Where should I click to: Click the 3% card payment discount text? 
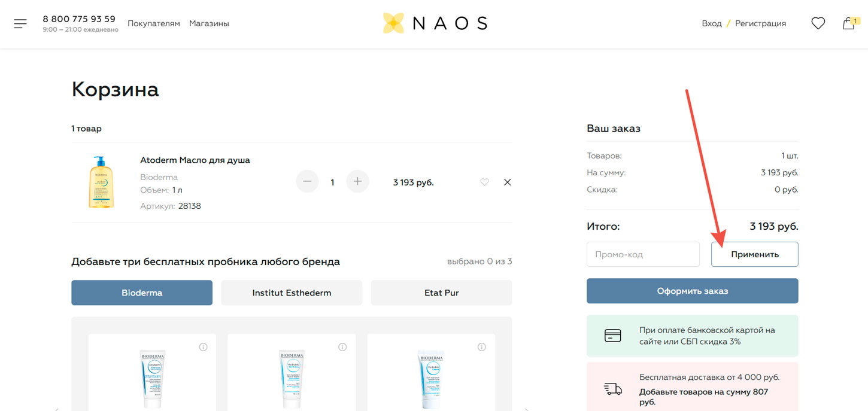tap(707, 336)
